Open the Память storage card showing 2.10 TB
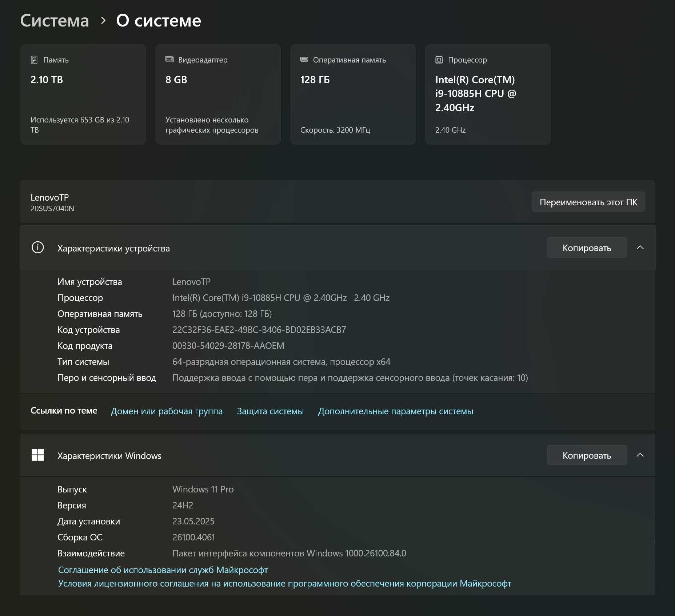Viewport: 675px width, 616px height. click(x=83, y=94)
